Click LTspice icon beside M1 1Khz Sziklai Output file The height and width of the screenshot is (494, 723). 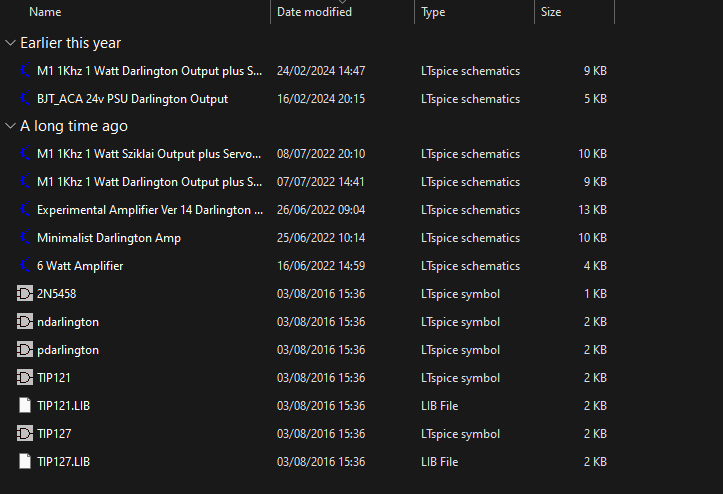(x=25, y=154)
